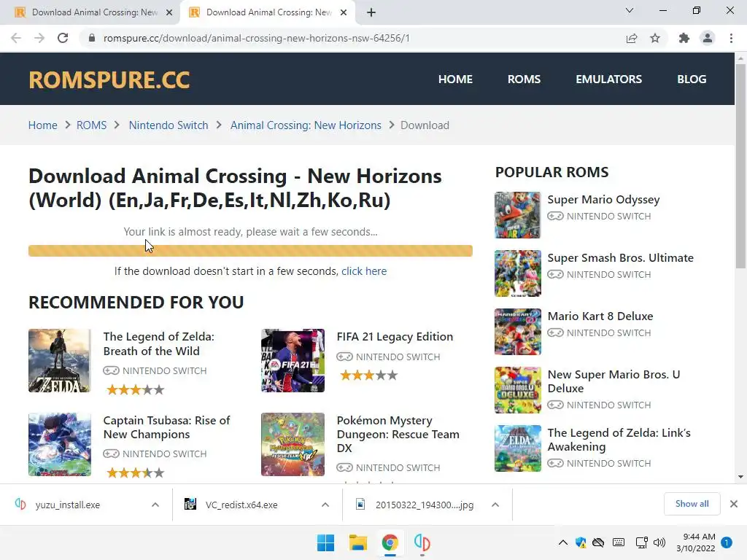Open Super Smash Bros. Ultimate thumbnail
This screenshot has height=560, width=747.
click(x=518, y=273)
